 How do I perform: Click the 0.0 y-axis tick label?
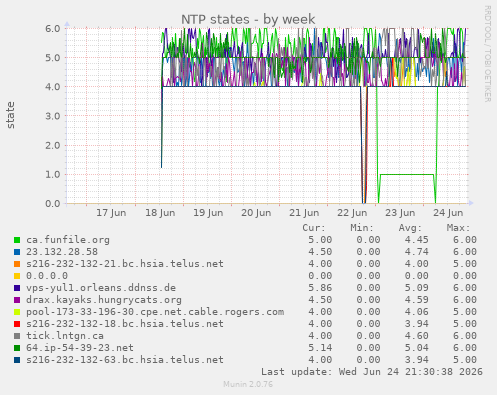click(x=53, y=203)
